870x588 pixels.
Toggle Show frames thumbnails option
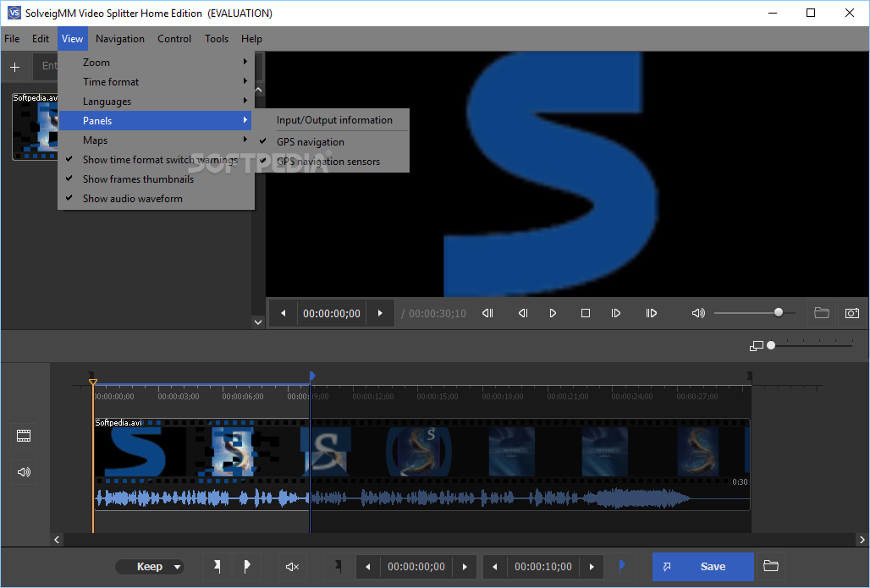pos(156,179)
